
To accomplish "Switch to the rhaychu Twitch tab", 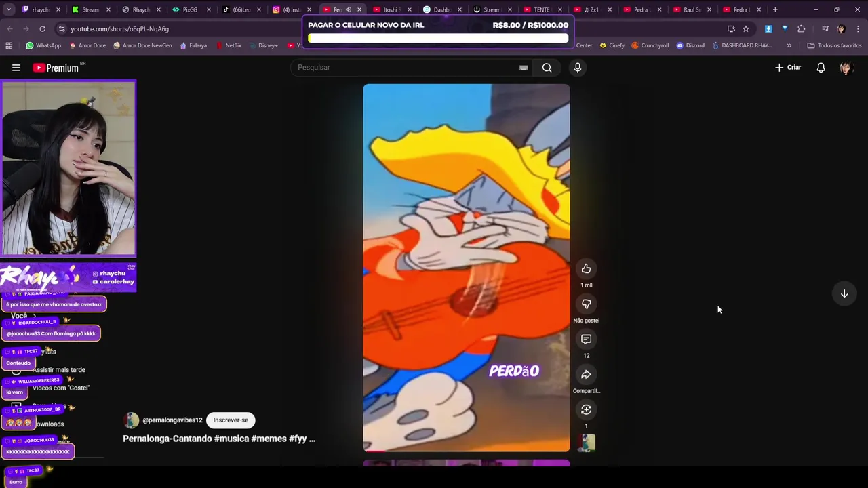I will coord(41,9).
